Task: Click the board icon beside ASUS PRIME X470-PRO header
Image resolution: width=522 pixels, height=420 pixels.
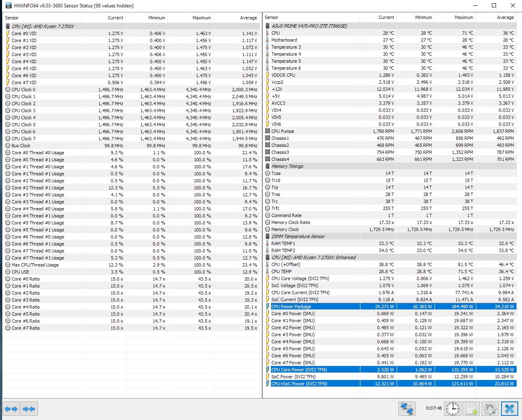Action: coord(268,26)
